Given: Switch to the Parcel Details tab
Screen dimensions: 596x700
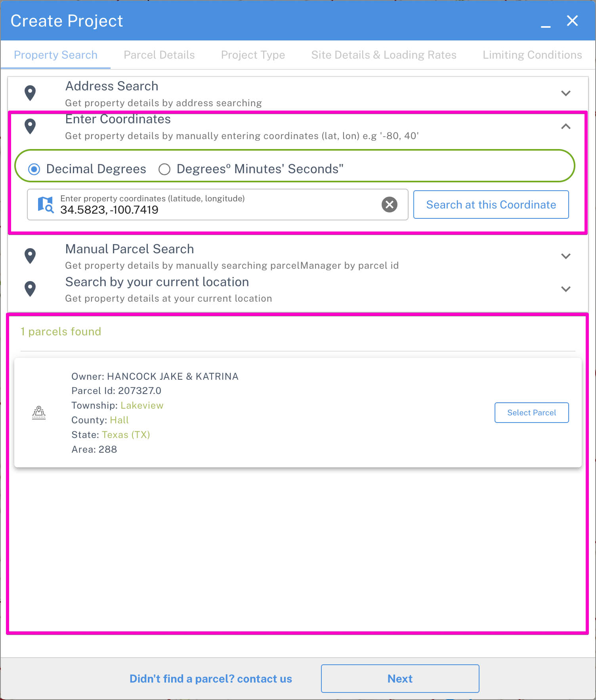Looking at the screenshot, I should (159, 55).
